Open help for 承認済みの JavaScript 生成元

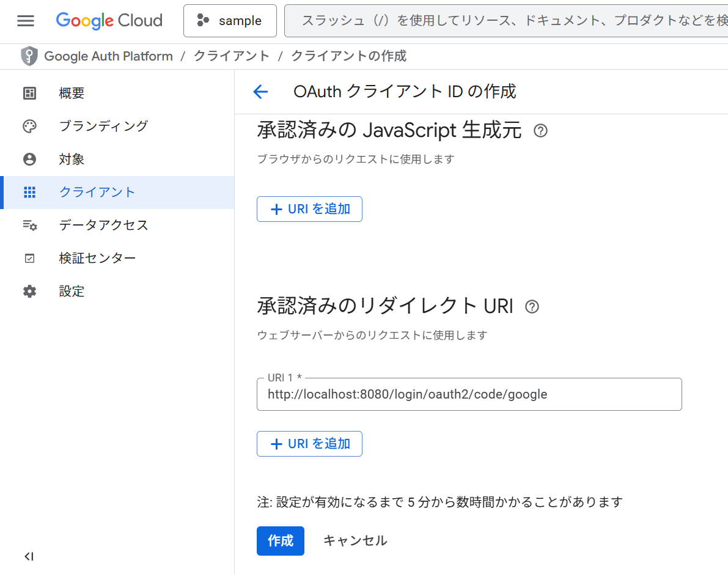coord(540,131)
